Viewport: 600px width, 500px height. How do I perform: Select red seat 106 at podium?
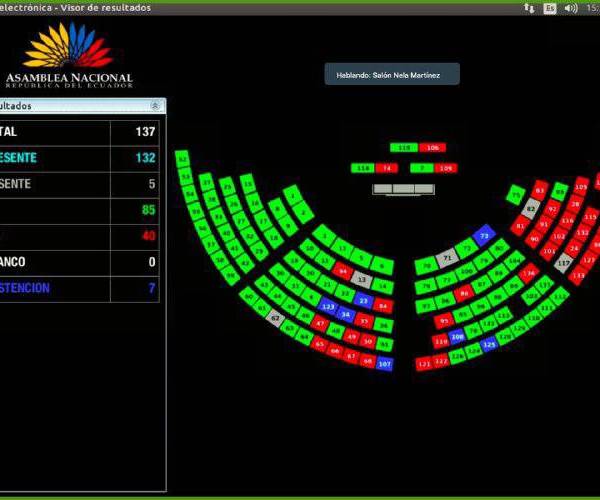click(432, 147)
